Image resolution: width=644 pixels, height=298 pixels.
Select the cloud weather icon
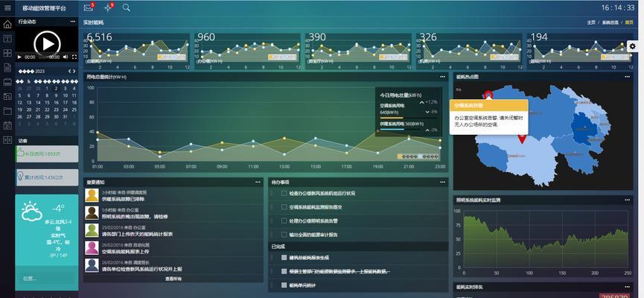pyautogui.click(x=31, y=212)
